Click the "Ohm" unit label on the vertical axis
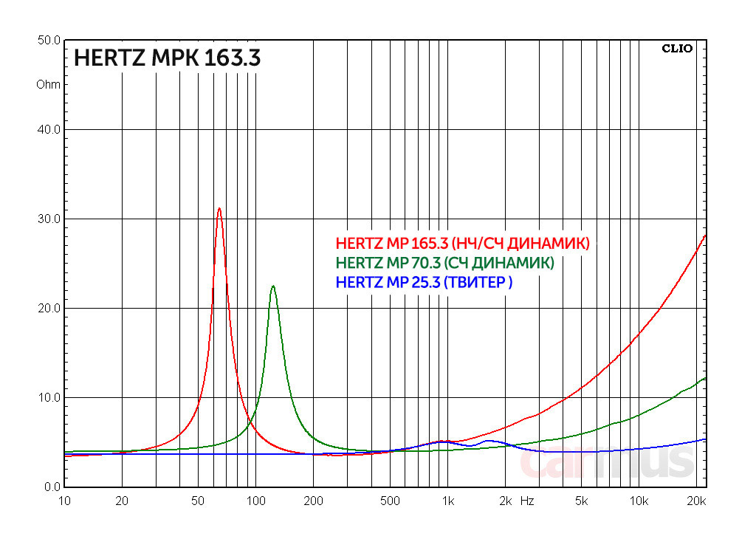 pos(48,85)
